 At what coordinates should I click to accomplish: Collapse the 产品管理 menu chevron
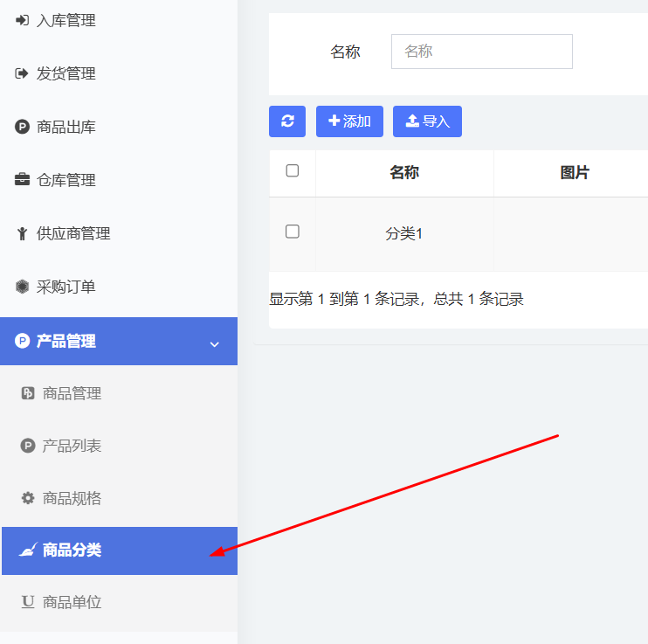tap(215, 343)
